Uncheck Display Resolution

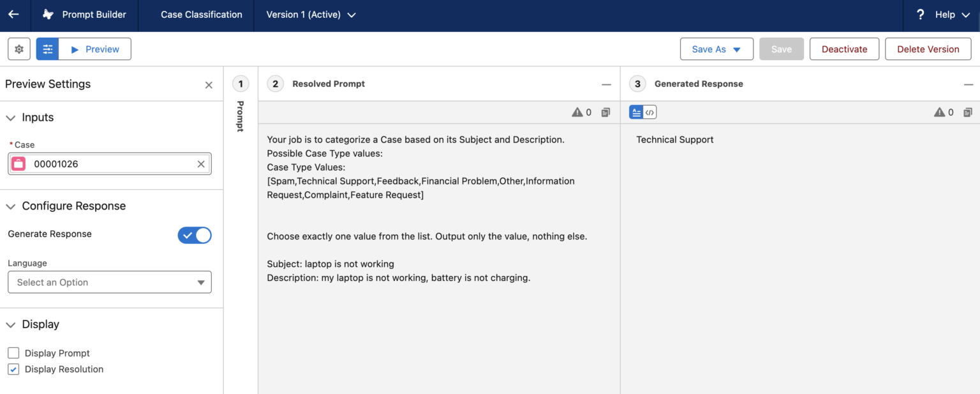[x=13, y=369]
